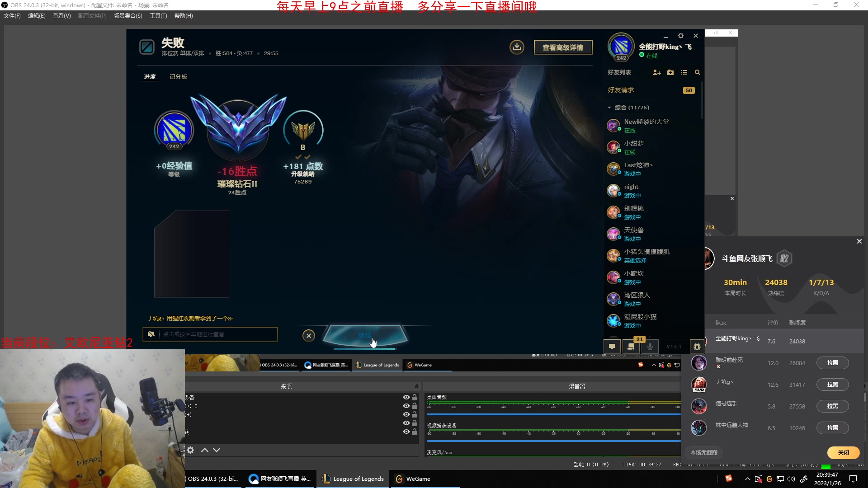Open 好友请求 with 50 pending
Viewport: 868px width, 488px height.
(651, 90)
